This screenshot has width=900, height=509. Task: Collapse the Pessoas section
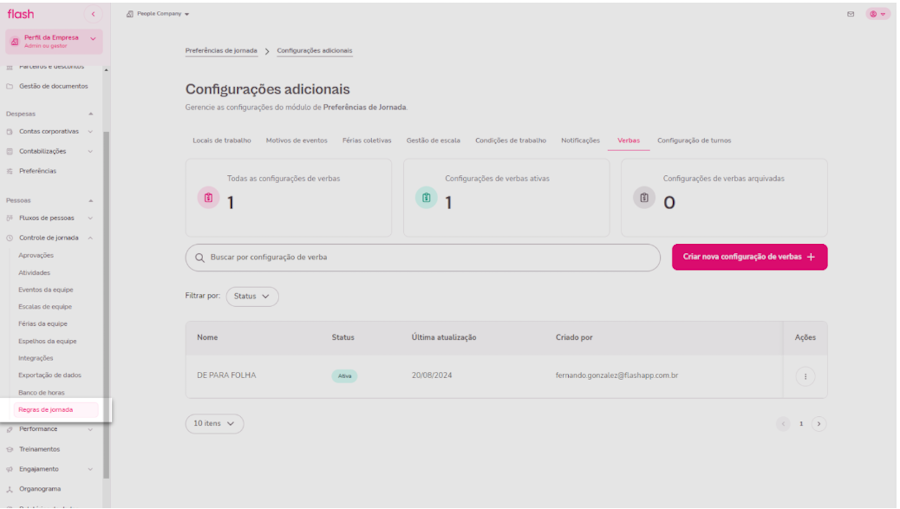pos(91,201)
